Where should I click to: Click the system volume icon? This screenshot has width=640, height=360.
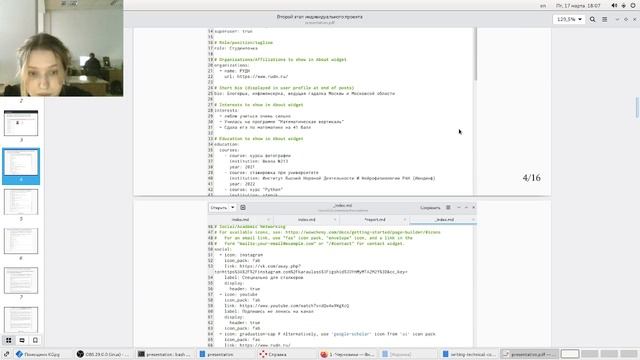pos(614,5)
